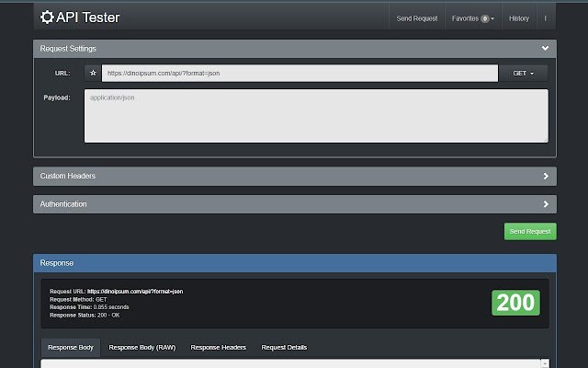
Task: Click the green Send Request button
Action: (530, 231)
